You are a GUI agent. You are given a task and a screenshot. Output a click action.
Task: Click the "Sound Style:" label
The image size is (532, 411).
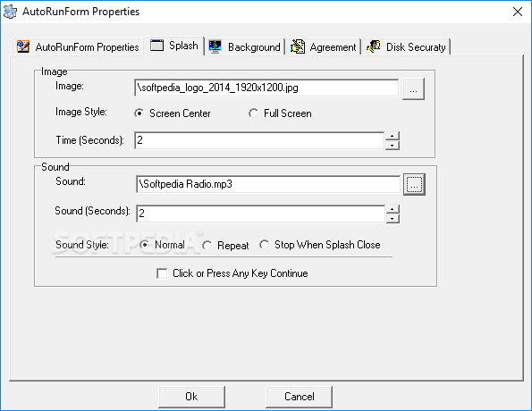82,245
